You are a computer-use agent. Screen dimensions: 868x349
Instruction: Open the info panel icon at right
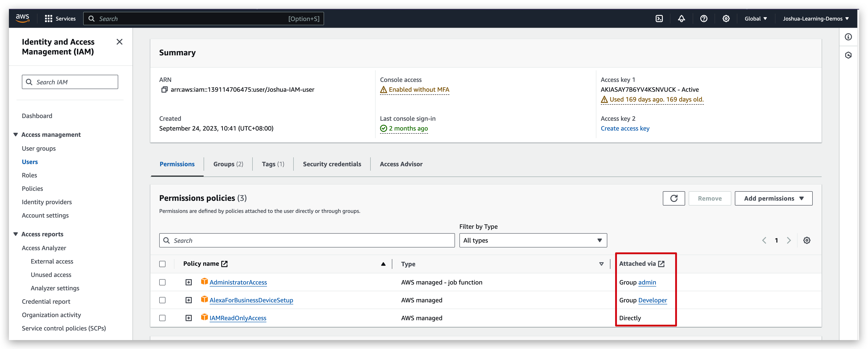[x=848, y=37]
